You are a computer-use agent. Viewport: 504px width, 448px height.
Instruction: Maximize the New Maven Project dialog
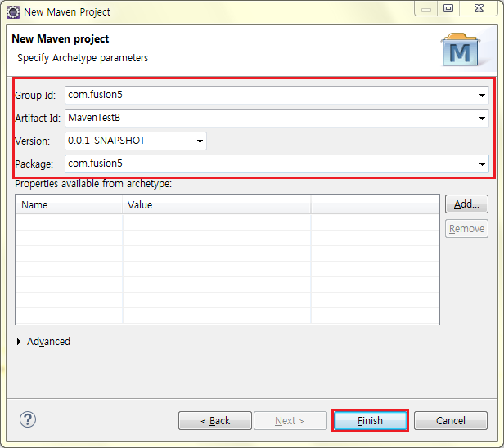tap(448, 8)
